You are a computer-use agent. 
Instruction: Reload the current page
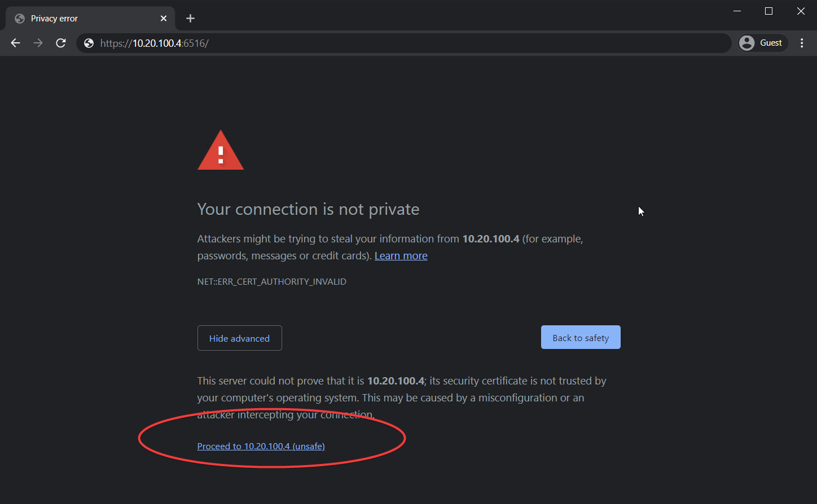61,43
